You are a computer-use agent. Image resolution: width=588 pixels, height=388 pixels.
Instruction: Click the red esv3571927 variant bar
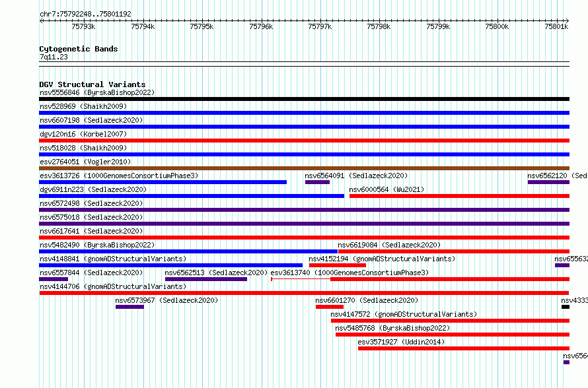click(x=464, y=348)
